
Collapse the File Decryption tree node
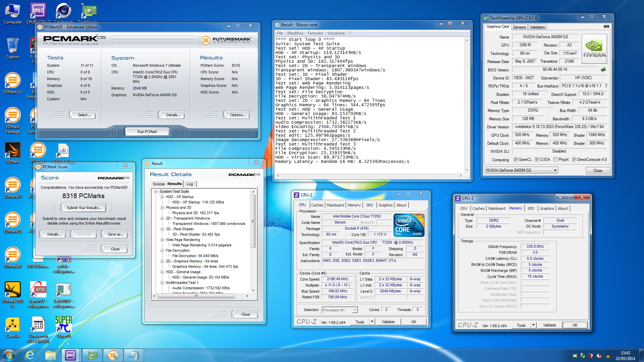point(162,251)
